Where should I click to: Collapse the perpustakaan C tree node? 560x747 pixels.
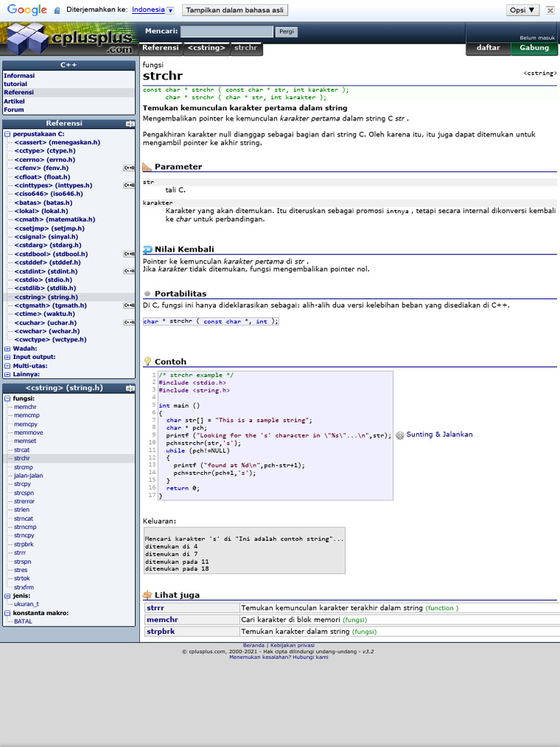pos(7,134)
